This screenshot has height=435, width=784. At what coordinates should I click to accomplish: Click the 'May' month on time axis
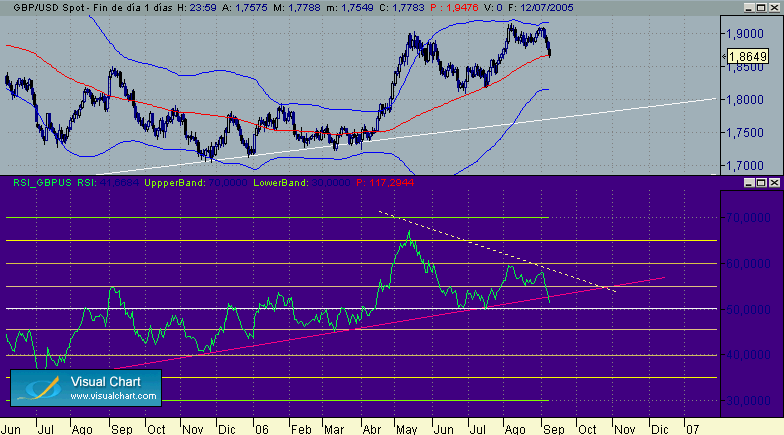tap(406, 429)
